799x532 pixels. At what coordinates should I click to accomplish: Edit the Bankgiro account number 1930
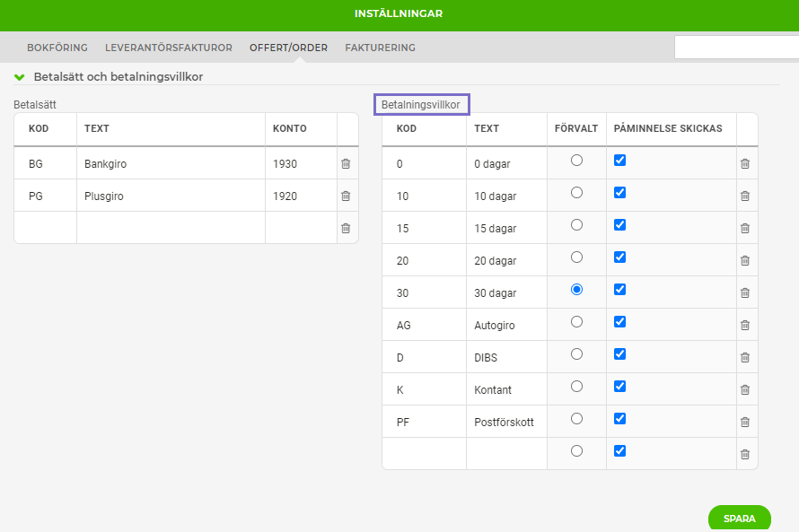pyautogui.click(x=300, y=164)
